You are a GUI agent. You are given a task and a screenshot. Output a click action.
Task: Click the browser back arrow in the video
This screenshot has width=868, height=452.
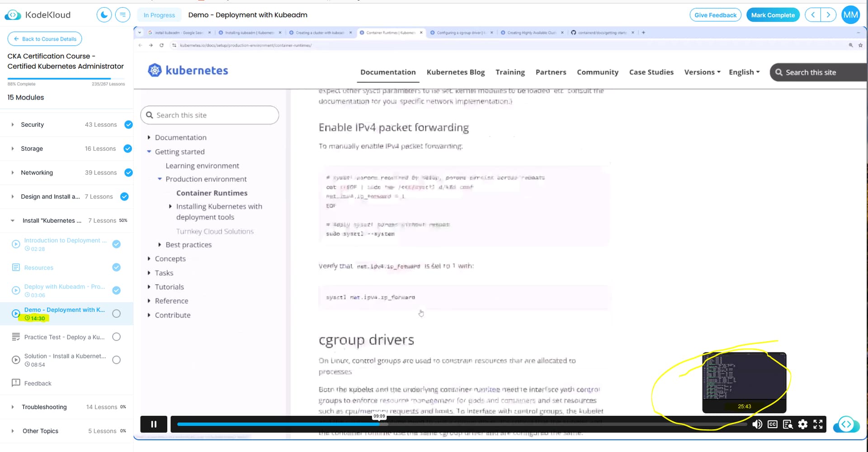140,45
